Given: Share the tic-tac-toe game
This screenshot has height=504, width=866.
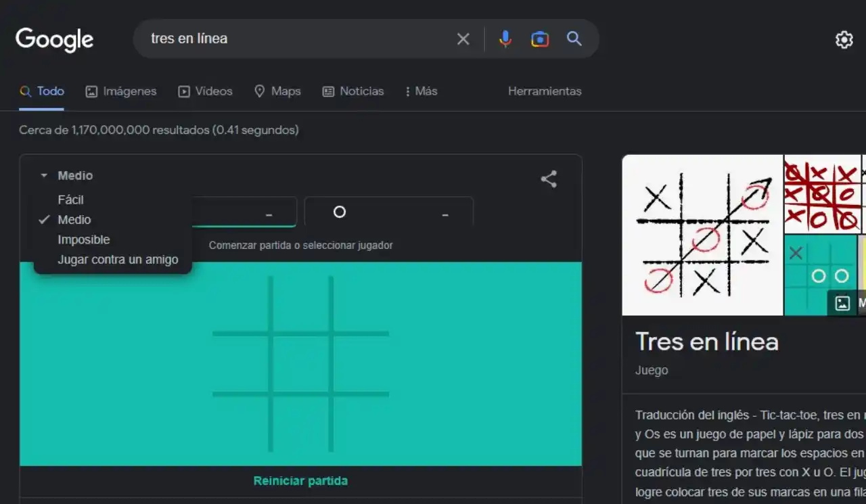Looking at the screenshot, I should tap(548, 179).
